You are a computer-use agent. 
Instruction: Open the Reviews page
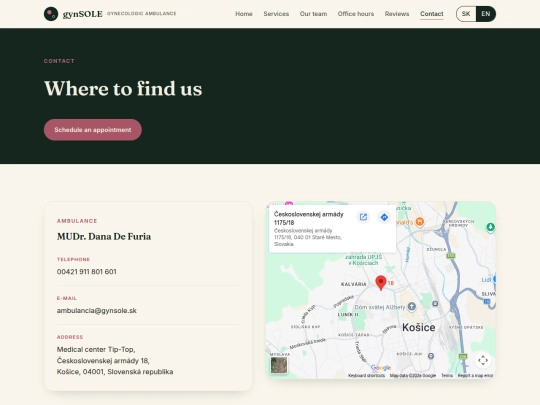397,14
